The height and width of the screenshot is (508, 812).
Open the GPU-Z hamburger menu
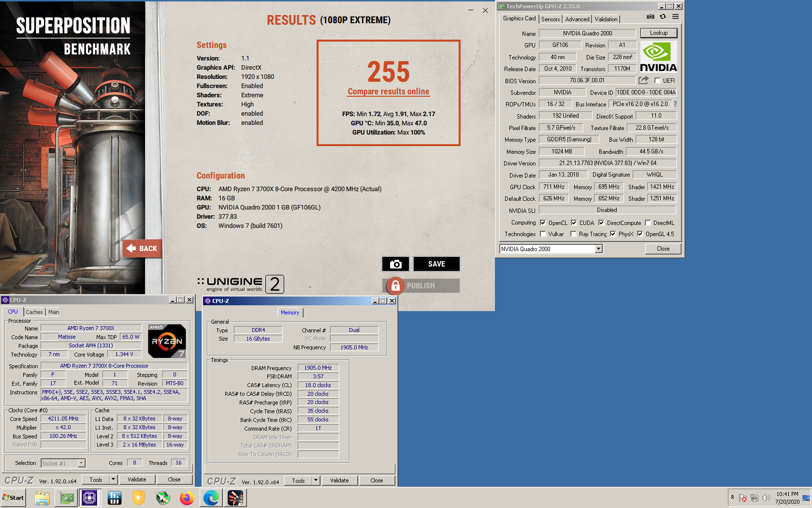tap(675, 17)
